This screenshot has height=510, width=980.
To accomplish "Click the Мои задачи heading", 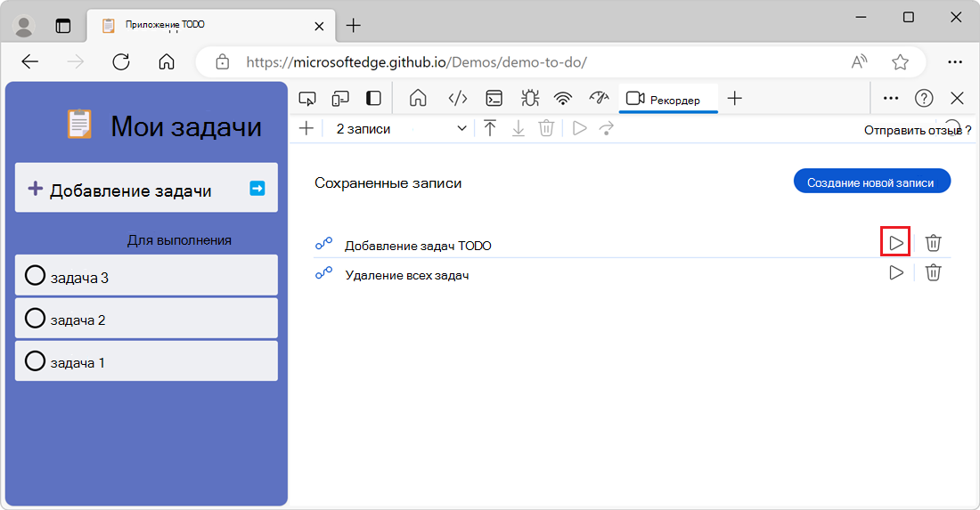I will [x=186, y=126].
